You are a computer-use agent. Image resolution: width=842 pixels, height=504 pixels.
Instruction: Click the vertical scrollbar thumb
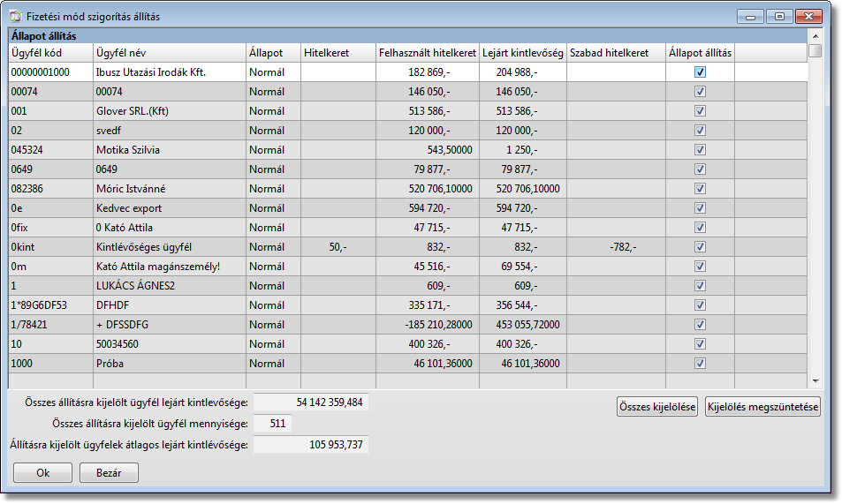pos(815,50)
